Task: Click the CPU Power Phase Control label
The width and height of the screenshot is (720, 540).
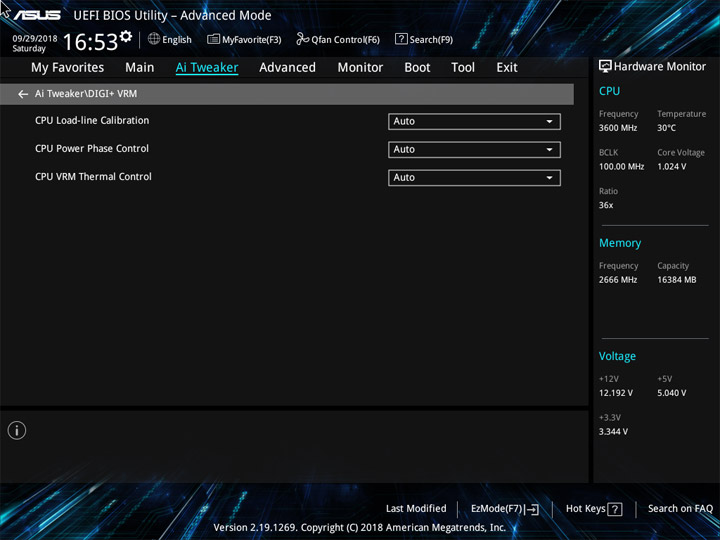Action: [92, 149]
